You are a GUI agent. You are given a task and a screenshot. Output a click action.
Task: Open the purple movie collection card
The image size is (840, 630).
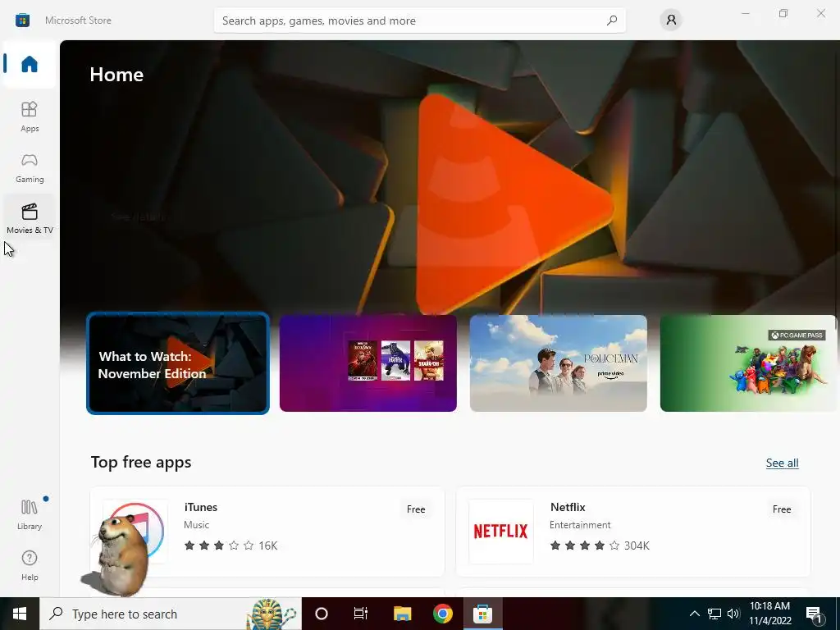click(x=368, y=363)
